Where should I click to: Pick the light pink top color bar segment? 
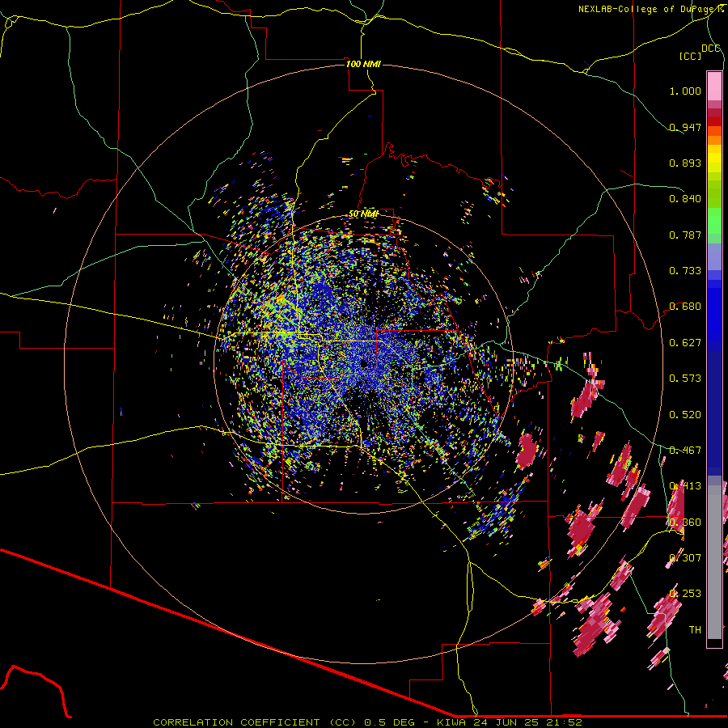[714, 86]
